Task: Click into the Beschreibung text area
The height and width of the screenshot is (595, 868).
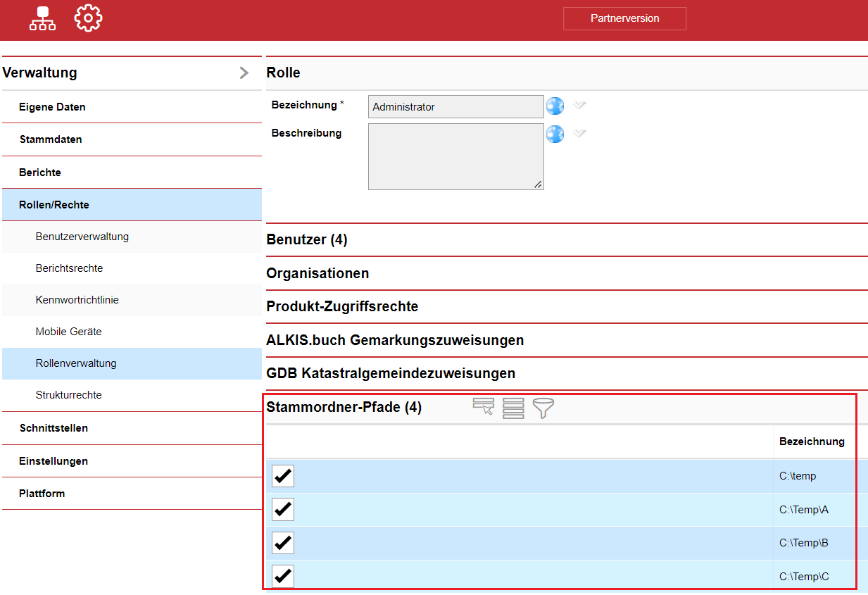Action: point(456,156)
